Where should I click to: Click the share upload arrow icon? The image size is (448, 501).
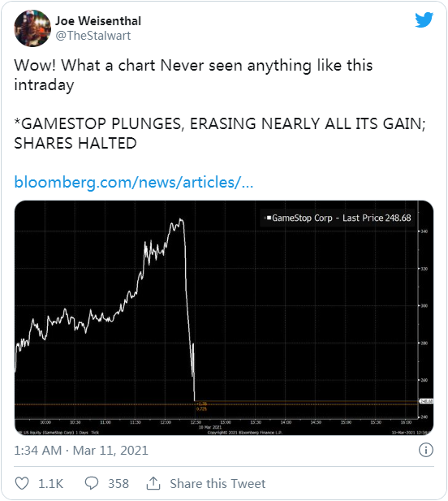click(153, 483)
